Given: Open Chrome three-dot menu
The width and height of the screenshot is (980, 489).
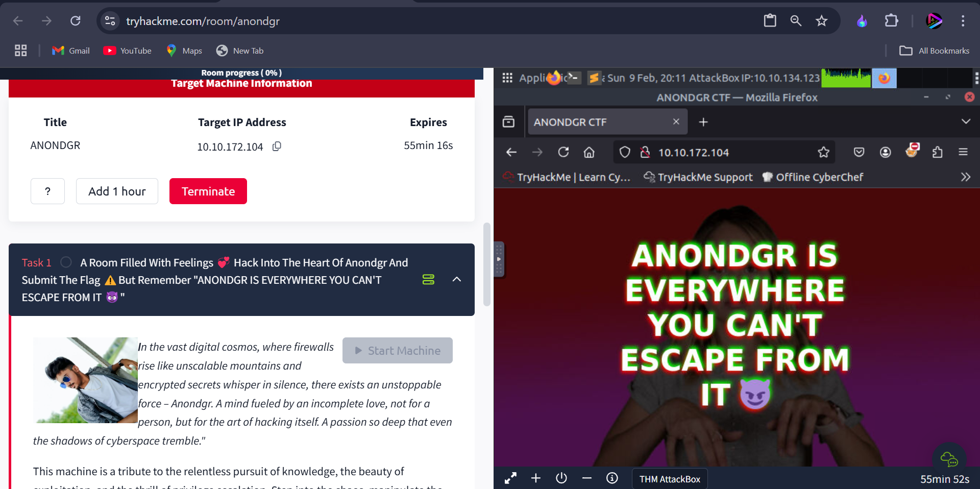Looking at the screenshot, I should tap(963, 21).
